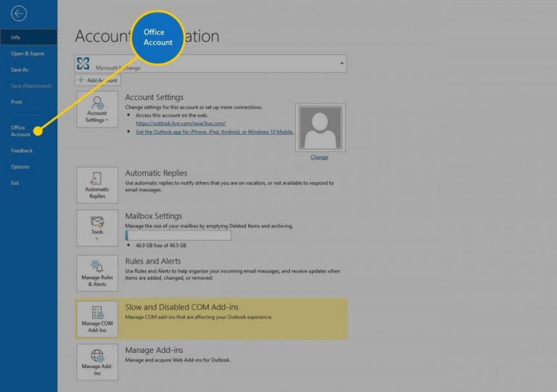Open Office Account in the sidebar
The image size is (557, 392).
click(20, 131)
